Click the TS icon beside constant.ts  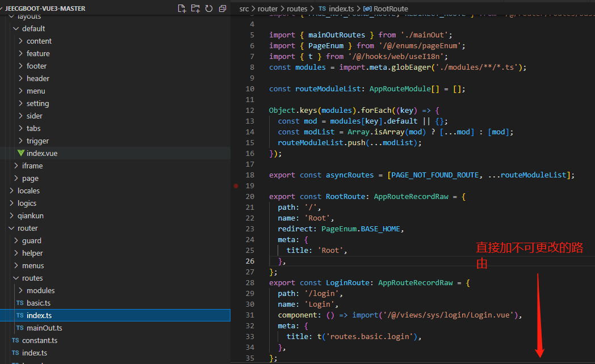point(15,341)
